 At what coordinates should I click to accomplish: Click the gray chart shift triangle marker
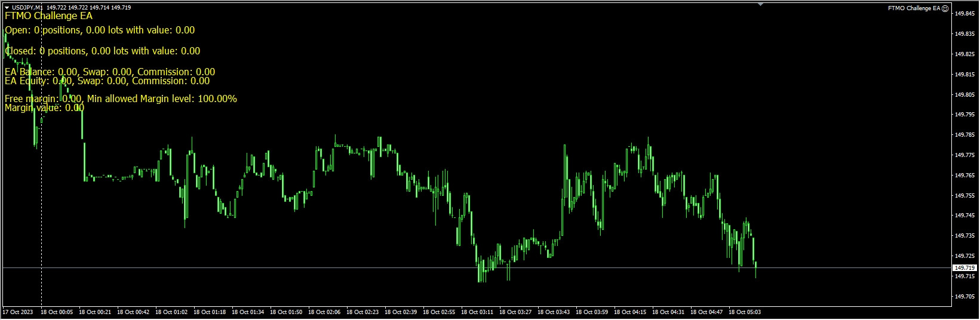pos(760,4)
